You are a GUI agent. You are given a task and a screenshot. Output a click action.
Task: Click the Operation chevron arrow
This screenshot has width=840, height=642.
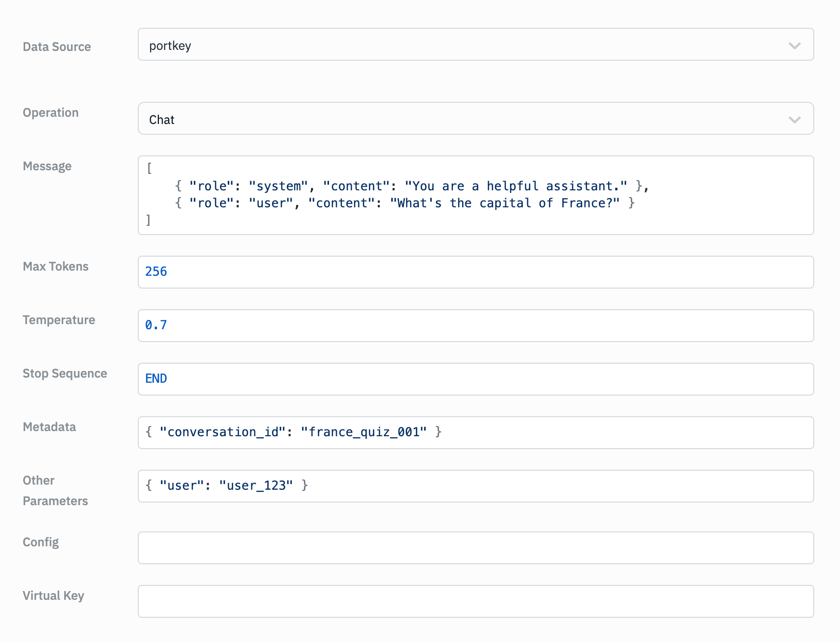pyautogui.click(x=795, y=120)
